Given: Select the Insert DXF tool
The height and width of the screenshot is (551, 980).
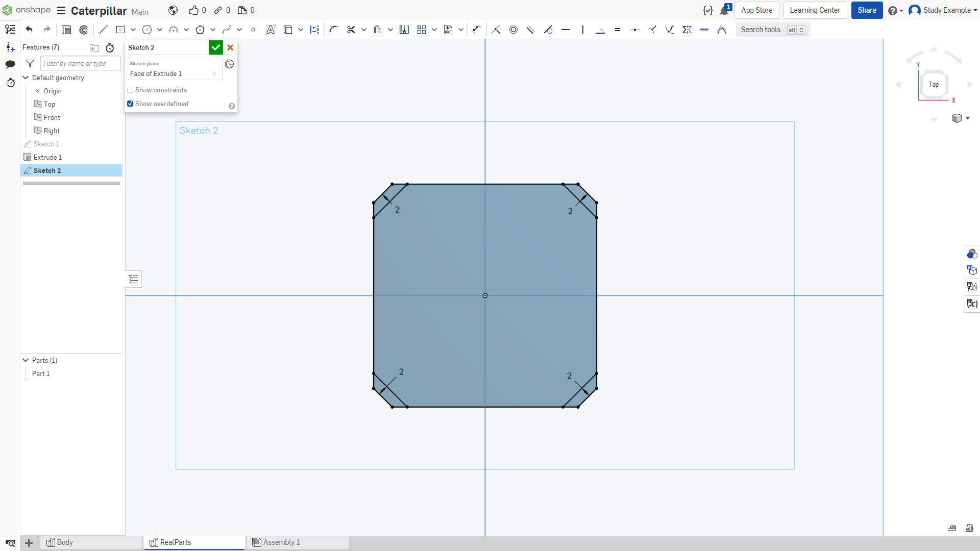Looking at the screenshot, I should coord(448,30).
